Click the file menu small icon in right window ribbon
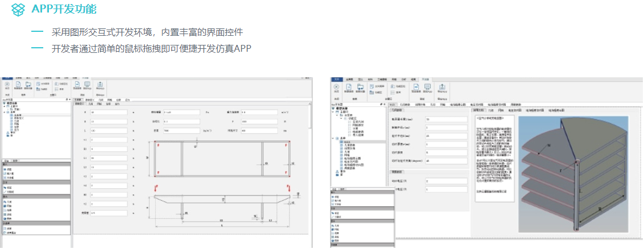Image resolution: width=644 pixels, height=249 pixels. coord(372,86)
